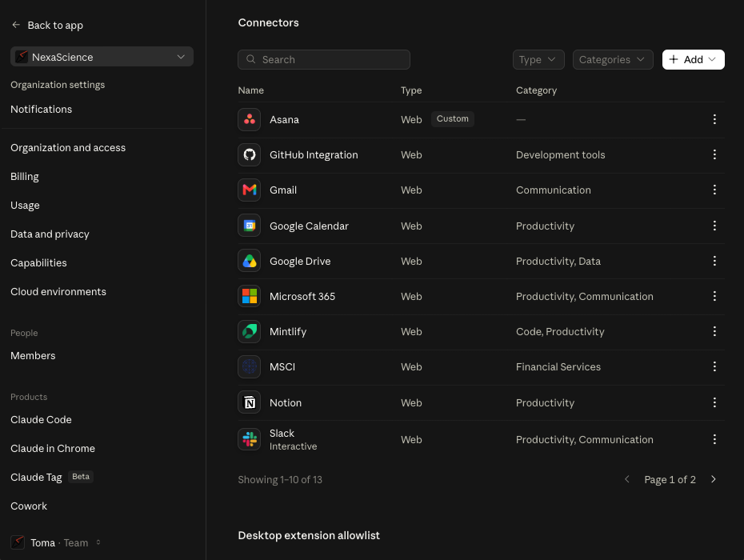Screen dimensions: 744x560
Task: Click the Mintlify connector icon
Action: click(x=249, y=331)
